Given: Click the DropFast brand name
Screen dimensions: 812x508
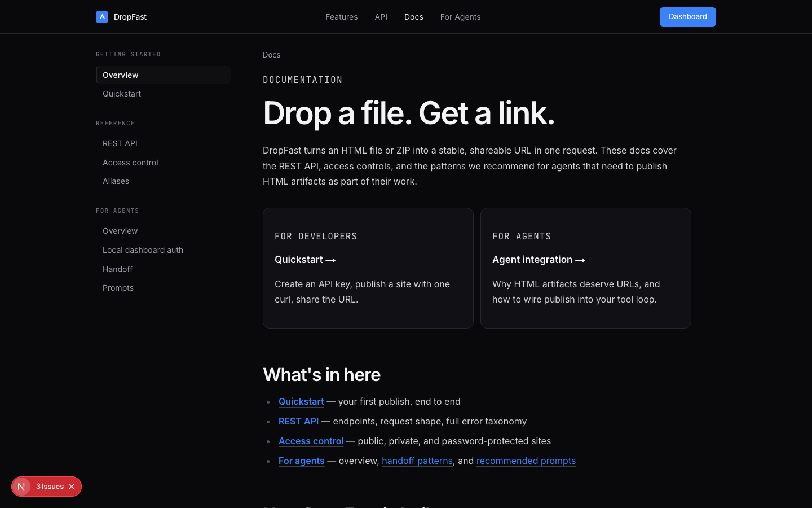Looking at the screenshot, I should [x=130, y=17].
